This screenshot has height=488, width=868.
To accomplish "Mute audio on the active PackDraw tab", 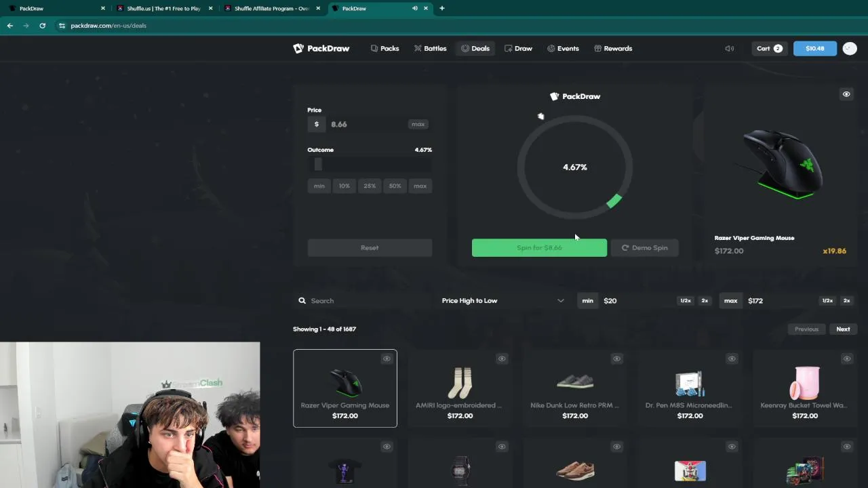I will [415, 8].
